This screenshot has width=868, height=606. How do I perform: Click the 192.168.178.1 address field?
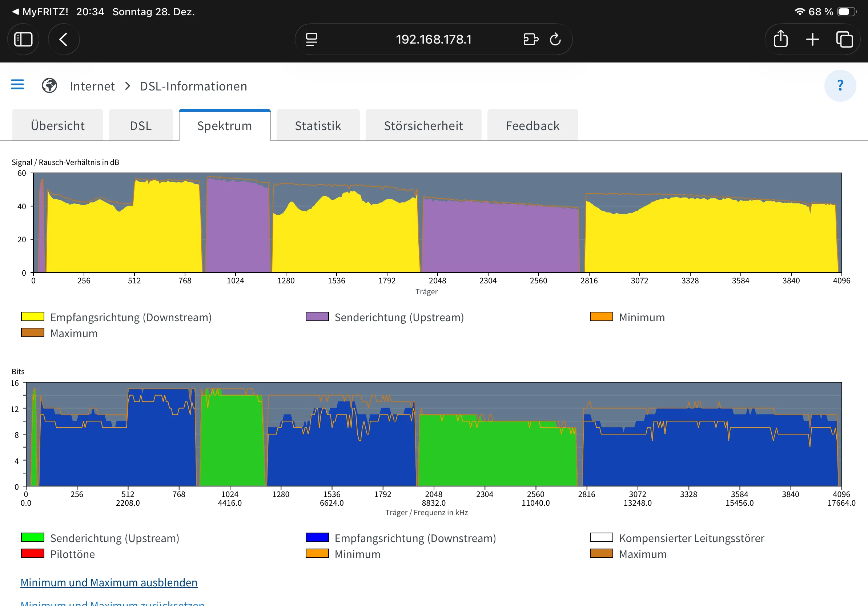pyautogui.click(x=433, y=39)
